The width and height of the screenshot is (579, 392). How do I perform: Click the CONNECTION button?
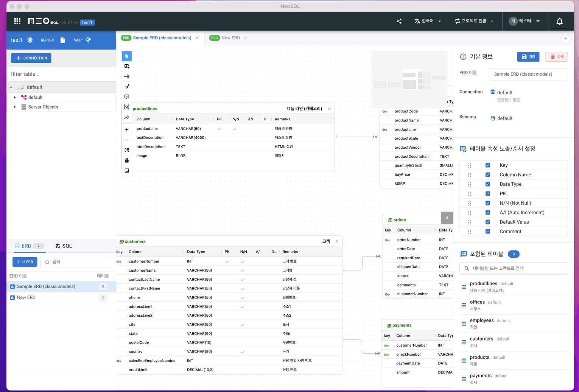[31, 58]
